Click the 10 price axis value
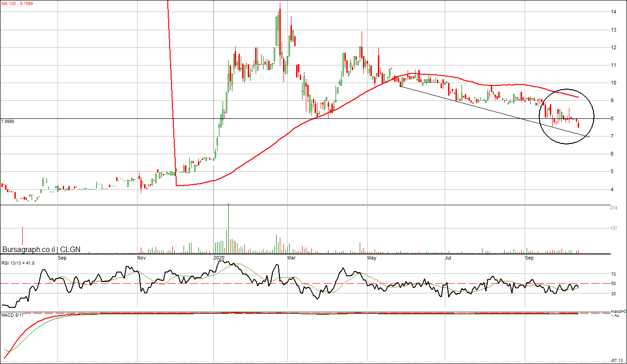The height and width of the screenshot is (364, 627). (x=614, y=83)
